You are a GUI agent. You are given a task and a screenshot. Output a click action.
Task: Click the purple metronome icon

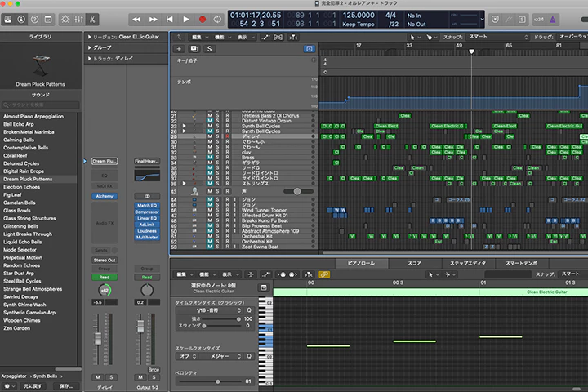coord(553,19)
